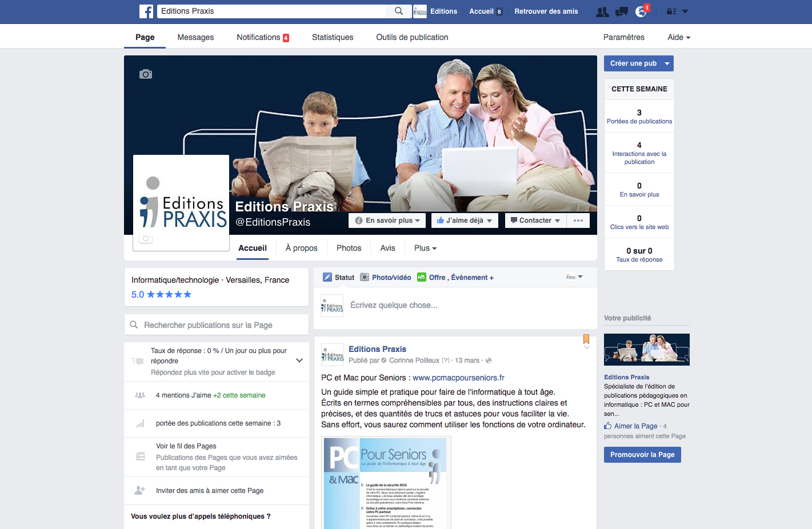This screenshot has width=812, height=529.
Task: Open Outils de publication tab
Action: pyautogui.click(x=412, y=37)
